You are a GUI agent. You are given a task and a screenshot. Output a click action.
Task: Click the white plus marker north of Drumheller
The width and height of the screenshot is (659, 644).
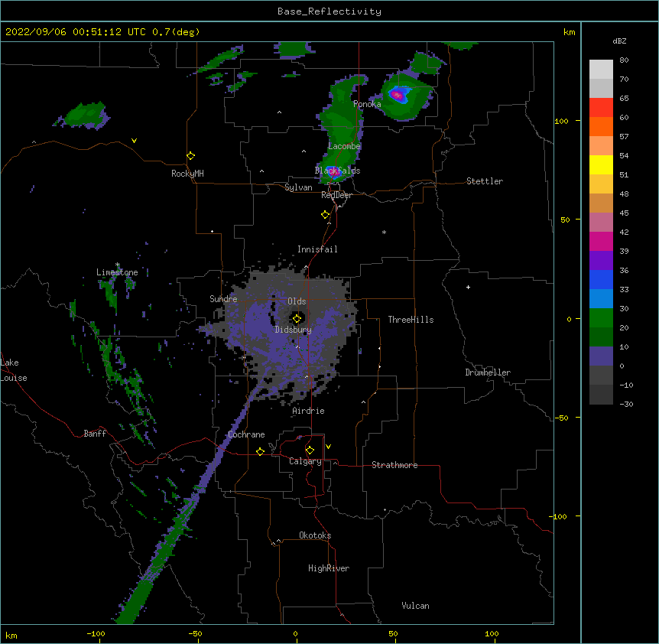point(468,287)
